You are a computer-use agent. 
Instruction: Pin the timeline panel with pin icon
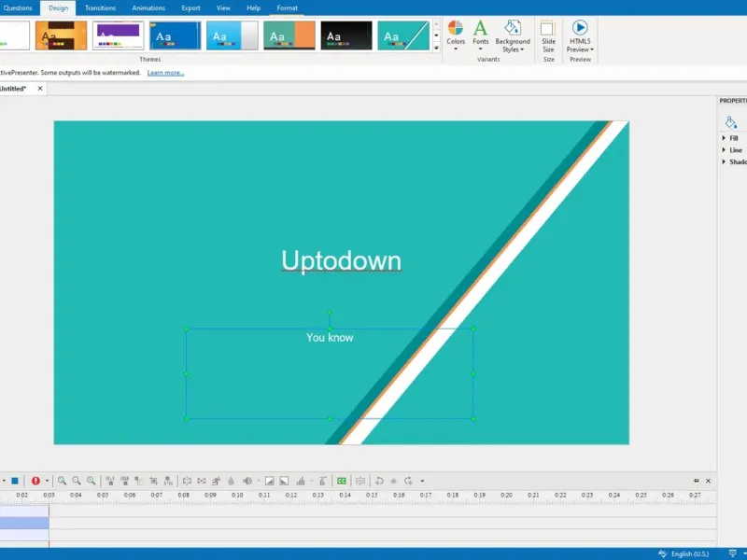click(x=697, y=481)
